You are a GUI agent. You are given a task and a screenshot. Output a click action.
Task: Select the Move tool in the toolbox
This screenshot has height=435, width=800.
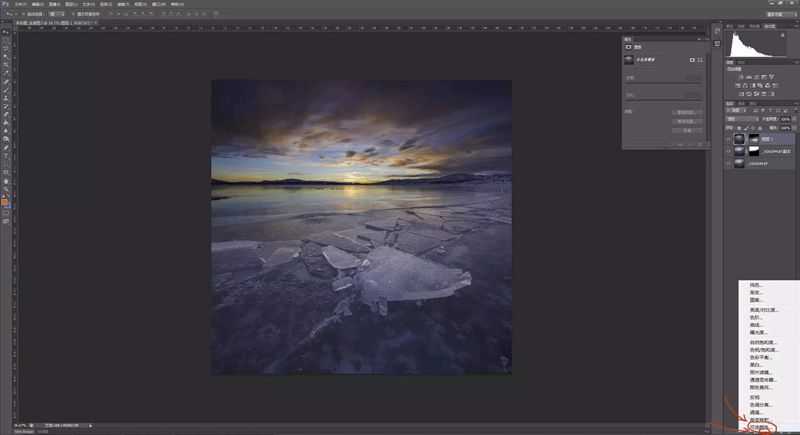click(x=6, y=33)
